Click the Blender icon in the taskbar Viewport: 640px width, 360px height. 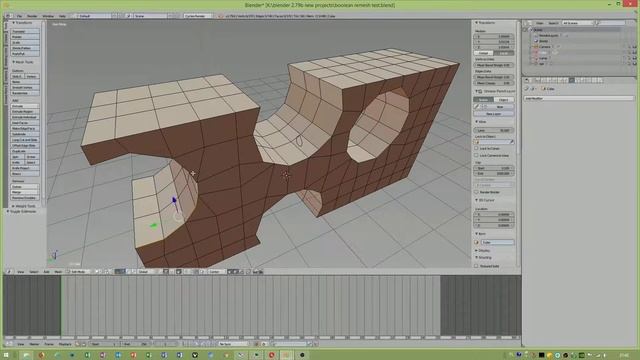click(287, 355)
